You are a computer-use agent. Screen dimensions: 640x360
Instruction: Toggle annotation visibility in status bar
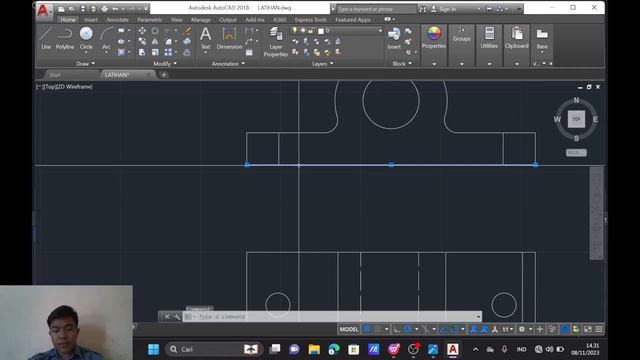tap(473, 329)
